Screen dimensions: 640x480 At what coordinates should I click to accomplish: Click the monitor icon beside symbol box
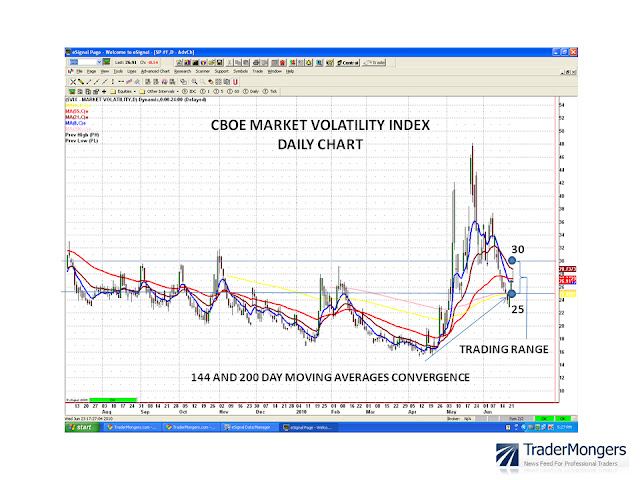click(106, 62)
